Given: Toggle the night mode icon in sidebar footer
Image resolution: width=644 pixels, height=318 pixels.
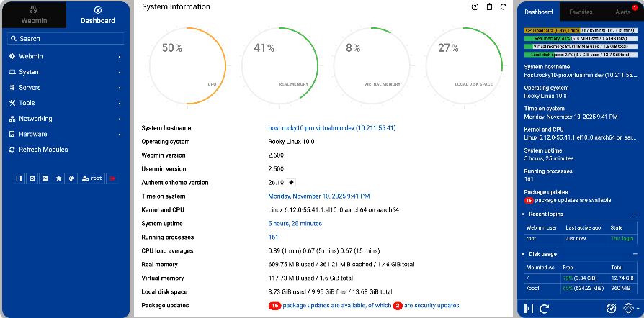Looking at the screenshot, I should pos(32,178).
